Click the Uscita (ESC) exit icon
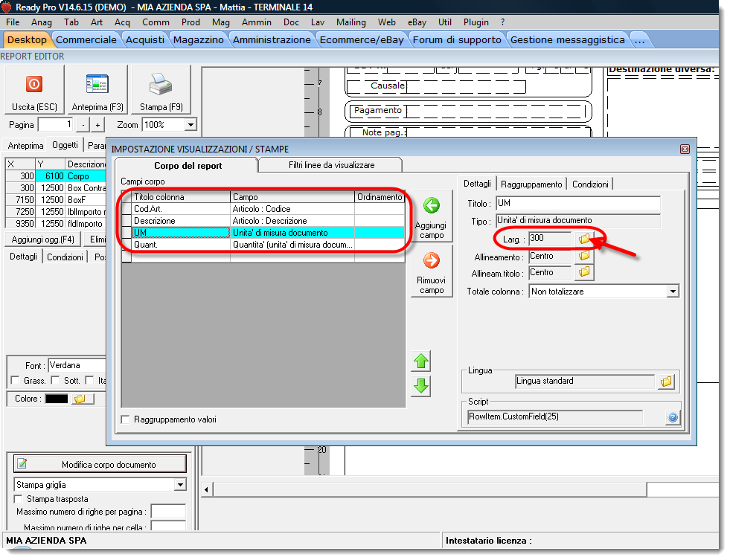This screenshot has height=560, width=730. [34, 85]
